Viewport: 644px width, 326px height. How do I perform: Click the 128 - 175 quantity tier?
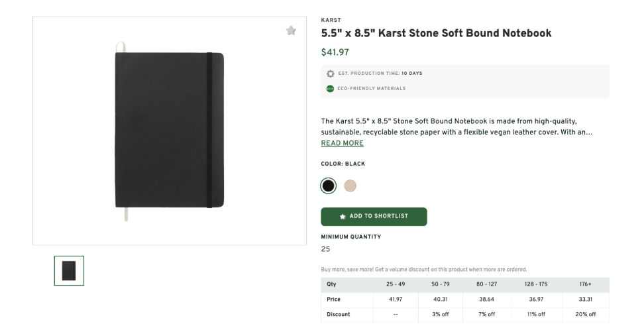point(535,284)
